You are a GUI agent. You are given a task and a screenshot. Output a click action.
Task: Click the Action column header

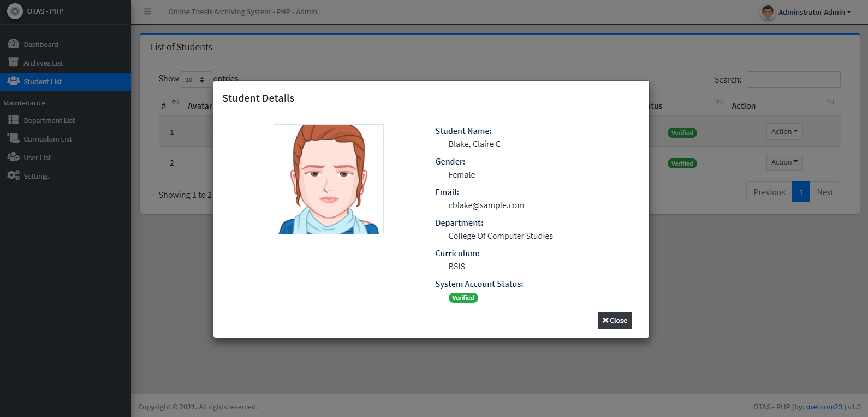[744, 106]
